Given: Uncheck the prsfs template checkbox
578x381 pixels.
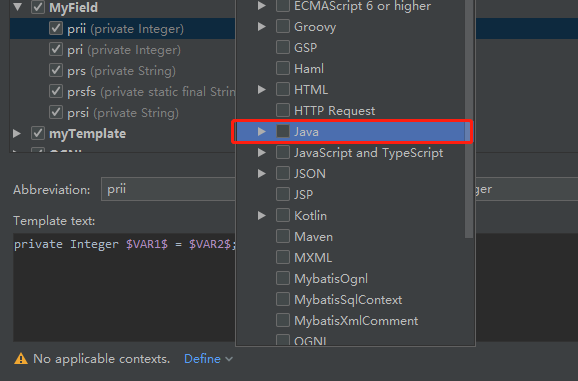Looking at the screenshot, I should click(56, 91).
